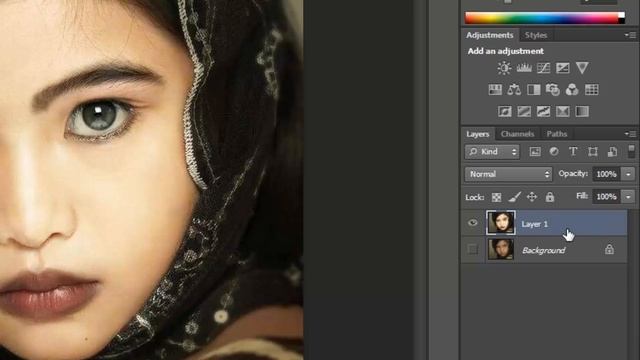The width and height of the screenshot is (640, 360).
Task: Click the Fill 100% value field
Action: pos(606,197)
